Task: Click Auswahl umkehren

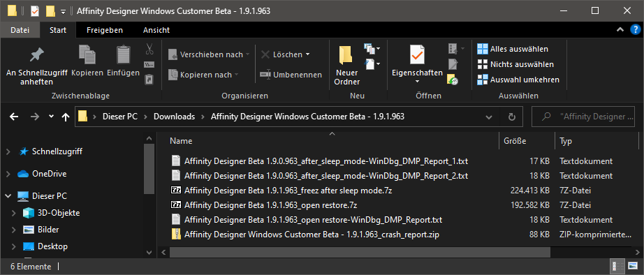Action: 518,80
